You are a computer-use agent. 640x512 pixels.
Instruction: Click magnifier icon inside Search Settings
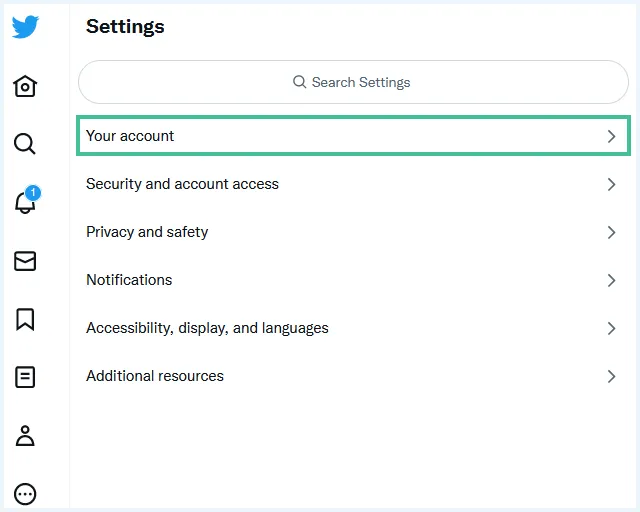(x=300, y=82)
